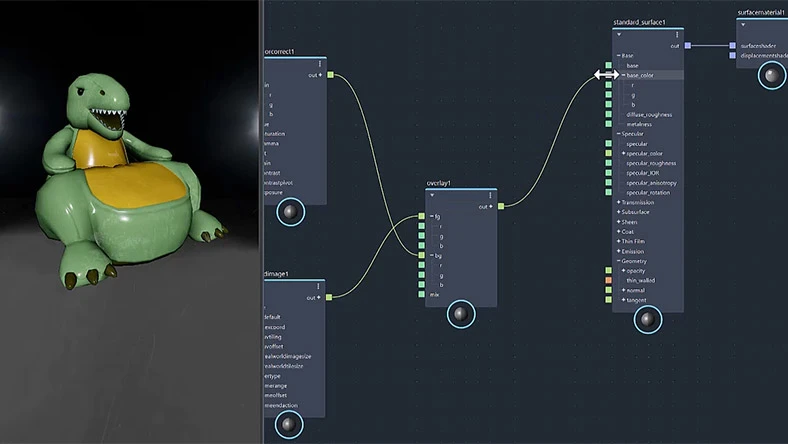788x444 pixels.
Task: Click the overlay1 node preview sphere
Action: [x=461, y=314]
